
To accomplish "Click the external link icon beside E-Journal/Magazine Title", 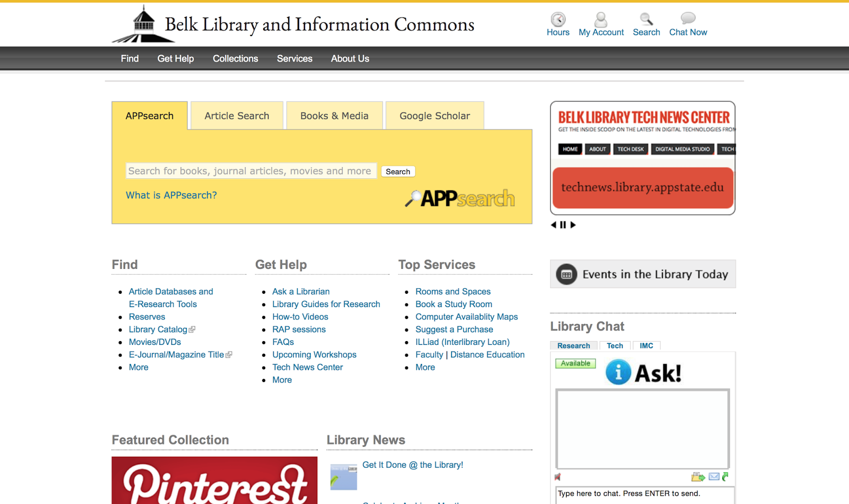I will click(x=229, y=355).
